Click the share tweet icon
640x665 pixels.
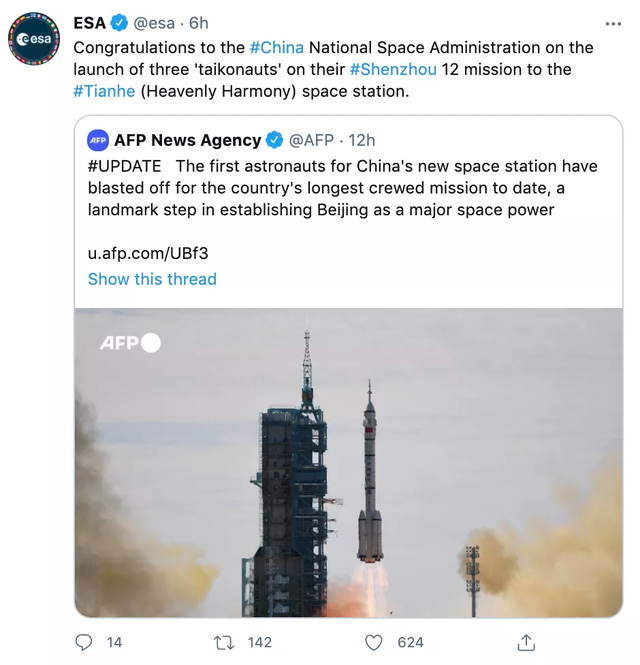pos(526,642)
